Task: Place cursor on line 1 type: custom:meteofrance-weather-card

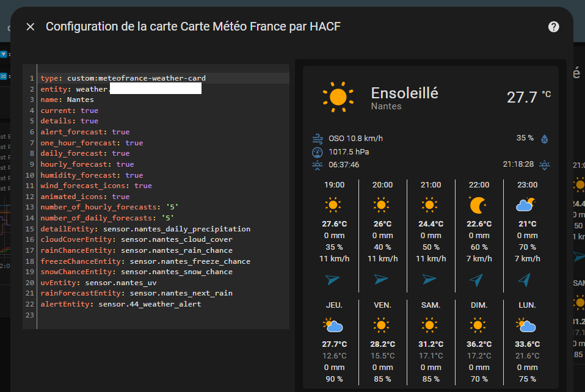Action: pyautogui.click(x=123, y=78)
